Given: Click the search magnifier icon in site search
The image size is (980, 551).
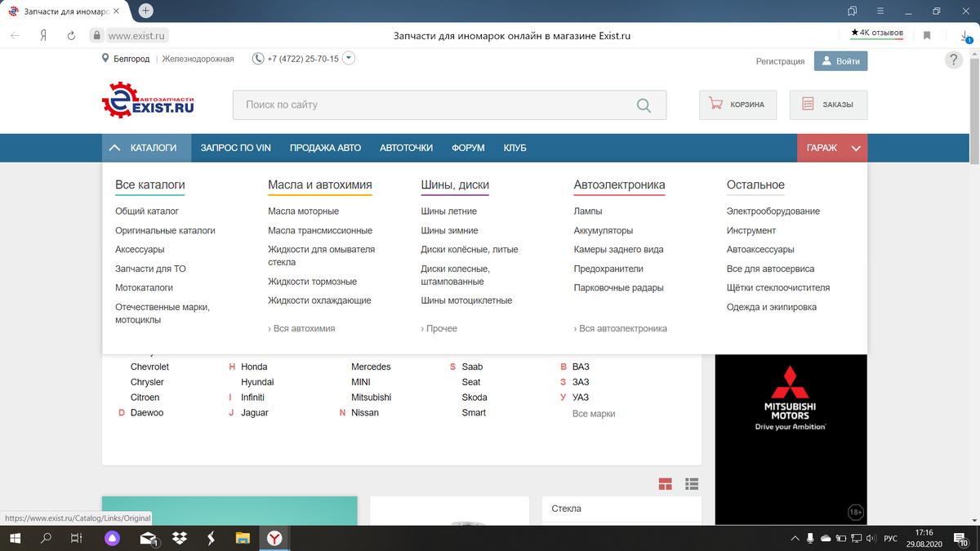Looking at the screenshot, I should [x=644, y=105].
